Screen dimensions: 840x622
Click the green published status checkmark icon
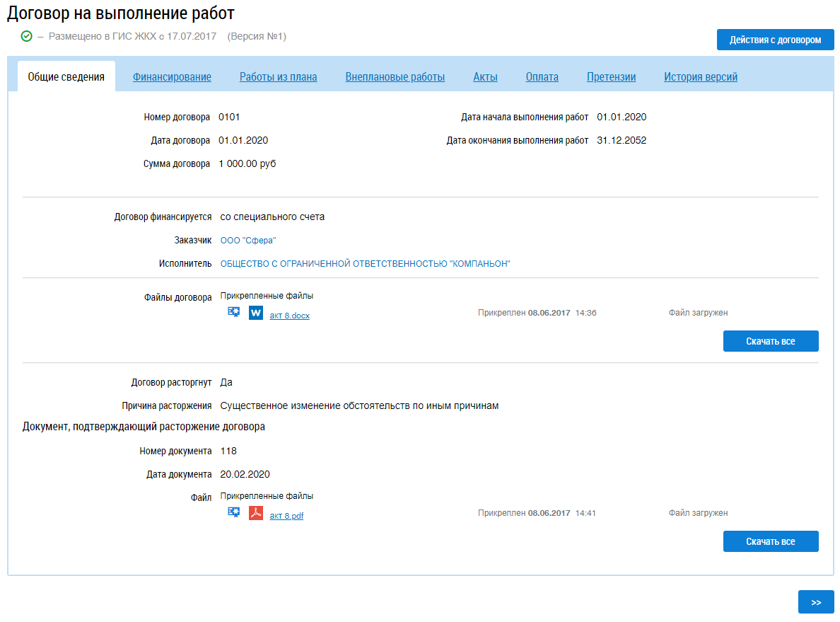coord(27,36)
